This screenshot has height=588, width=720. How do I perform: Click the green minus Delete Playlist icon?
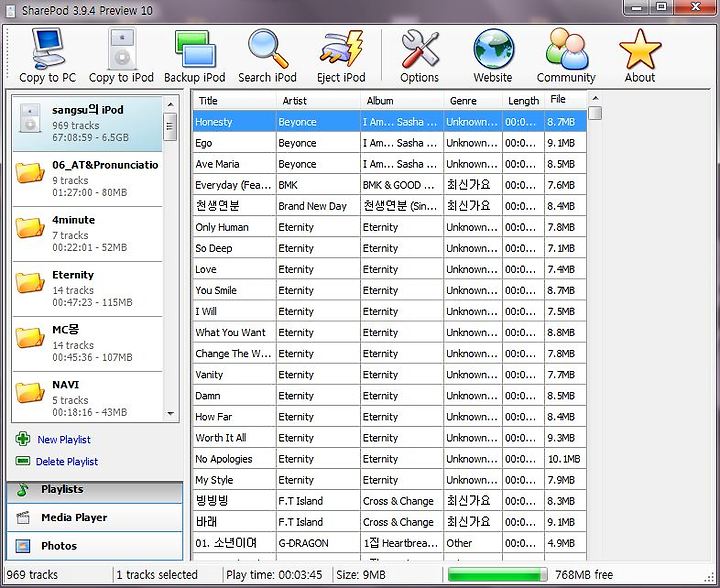23,460
